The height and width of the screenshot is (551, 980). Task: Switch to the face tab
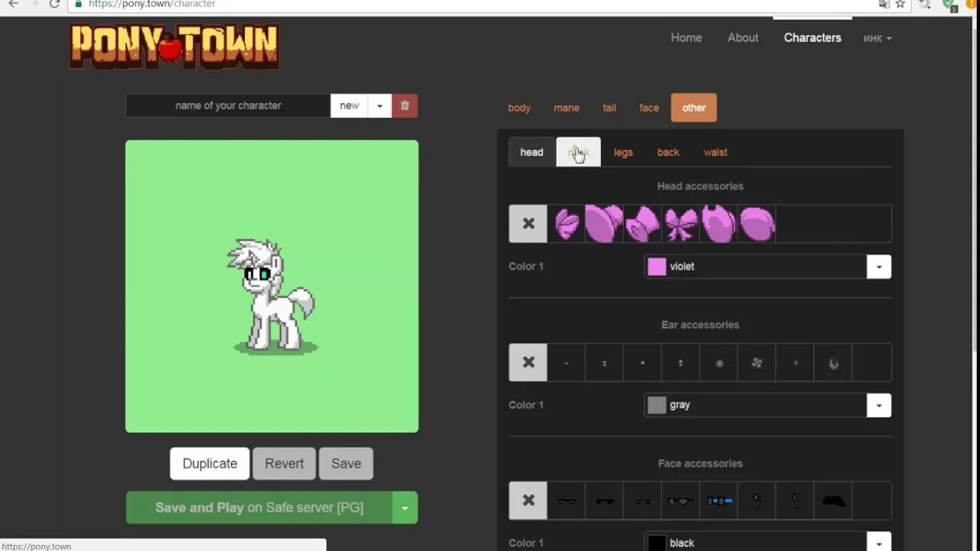click(649, 108)
